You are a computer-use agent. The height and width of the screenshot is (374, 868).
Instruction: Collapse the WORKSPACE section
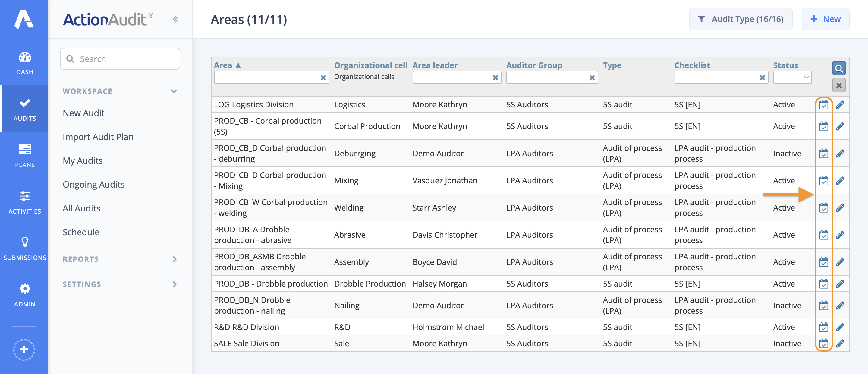point(174,91)
